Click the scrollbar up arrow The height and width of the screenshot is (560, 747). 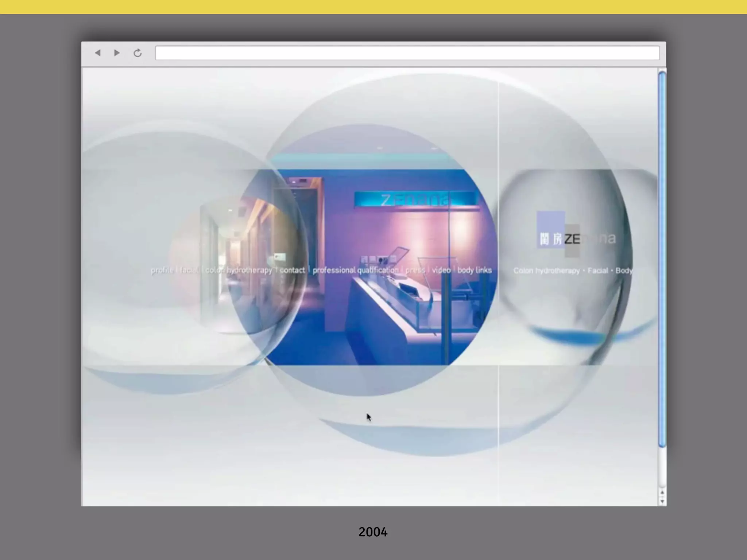662,493
